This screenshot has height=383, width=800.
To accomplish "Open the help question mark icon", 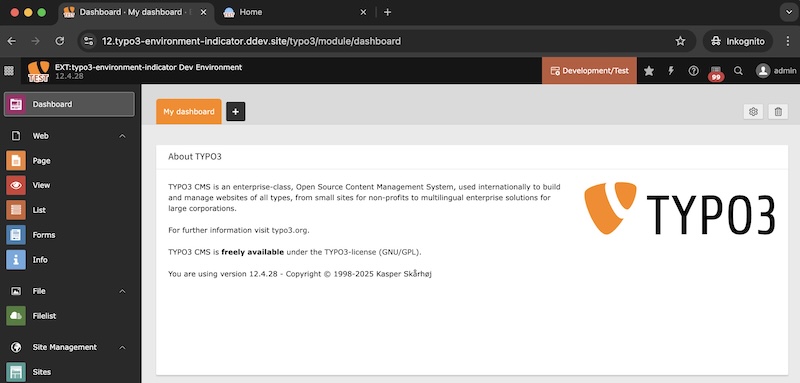I will [x=693, y=71].
